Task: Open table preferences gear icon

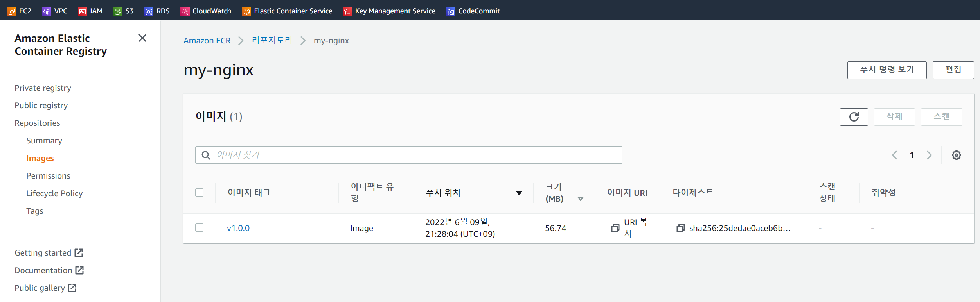Action: coord(957,155)
